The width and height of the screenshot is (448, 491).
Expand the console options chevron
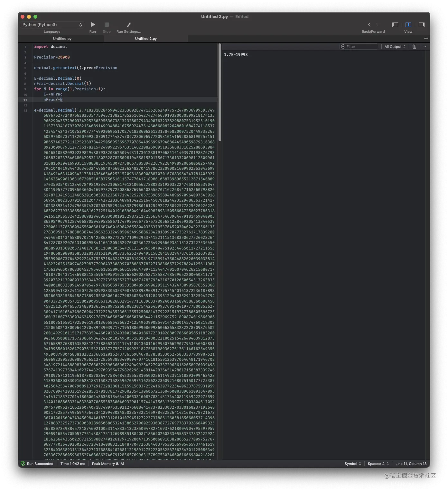[x=425, y=47]
